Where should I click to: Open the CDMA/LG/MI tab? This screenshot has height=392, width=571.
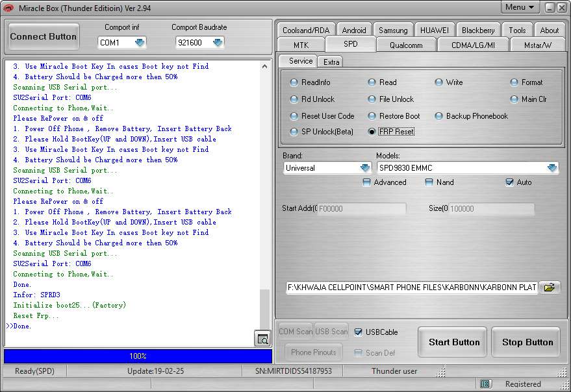click(x=473, y=45)
